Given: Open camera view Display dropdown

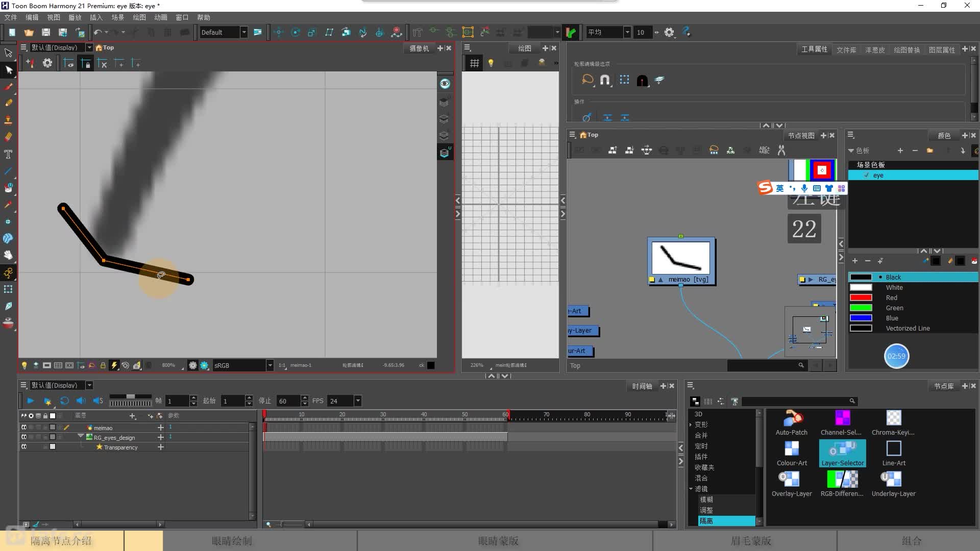Looking at the screenshot, I should [89, 47].
